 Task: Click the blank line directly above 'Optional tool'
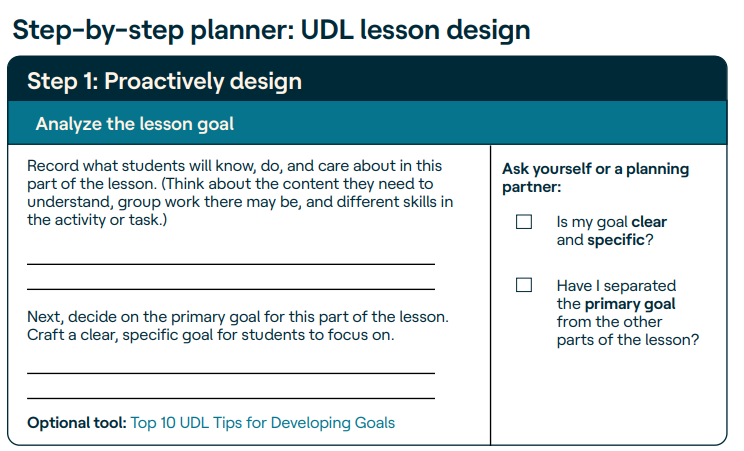[x=231, y=398]
